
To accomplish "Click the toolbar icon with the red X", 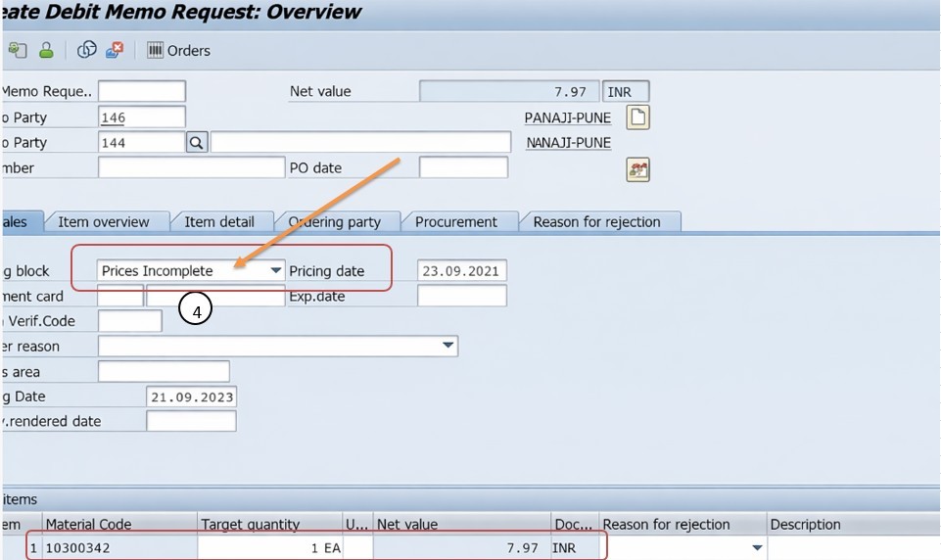I will pyautogui.click(x=115, y=50).
